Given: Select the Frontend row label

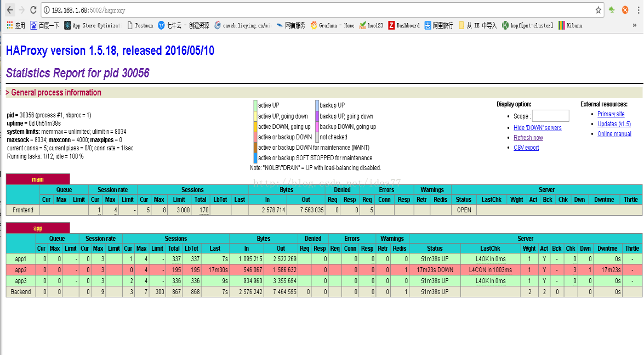Looking at the screenshot, I should (23, 210).
